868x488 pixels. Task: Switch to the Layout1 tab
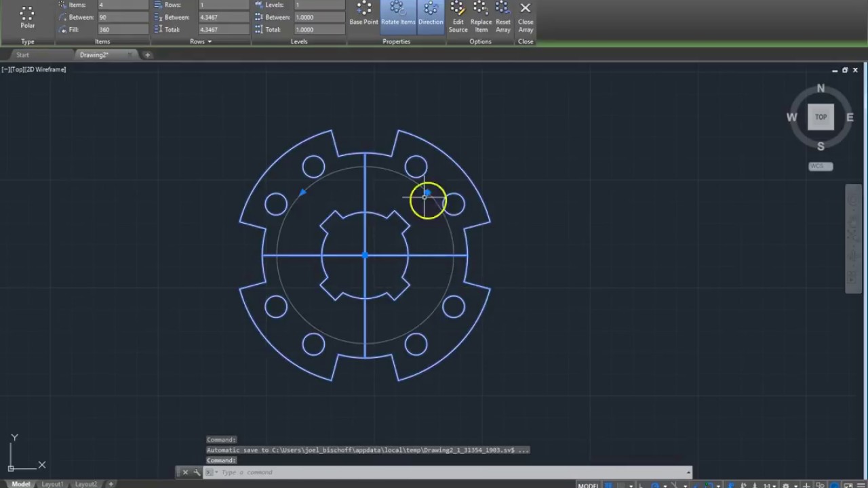click(52, 484)
